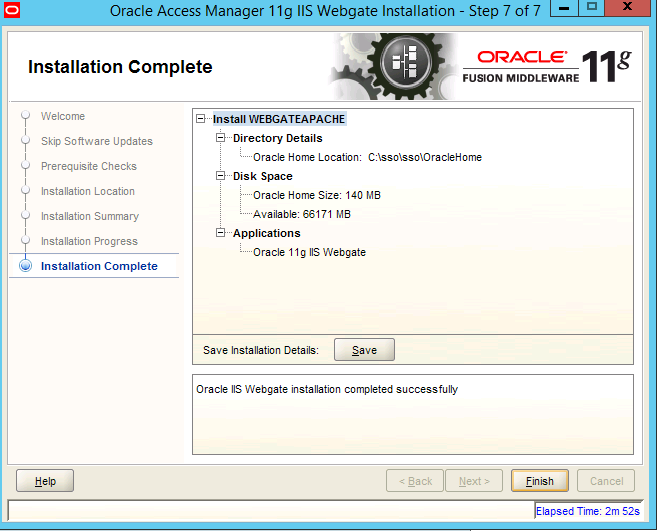Go to the Installation Progress step

tap(89, 241)
